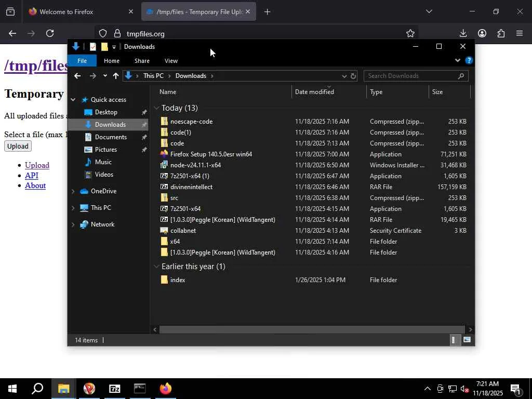
Task: Click the Properties quick access toolbar icon
Action: coord(93,46)
